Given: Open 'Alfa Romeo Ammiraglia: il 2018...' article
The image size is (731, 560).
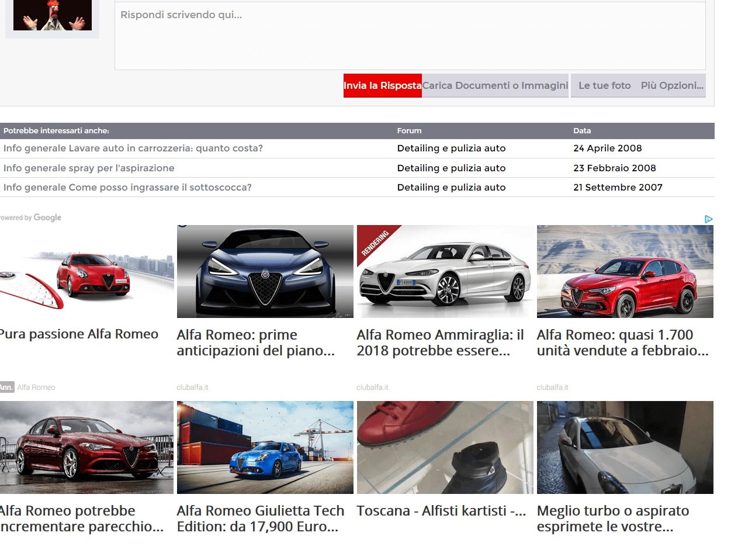Looking at the screenshot, I should click(x=441, y=343).
